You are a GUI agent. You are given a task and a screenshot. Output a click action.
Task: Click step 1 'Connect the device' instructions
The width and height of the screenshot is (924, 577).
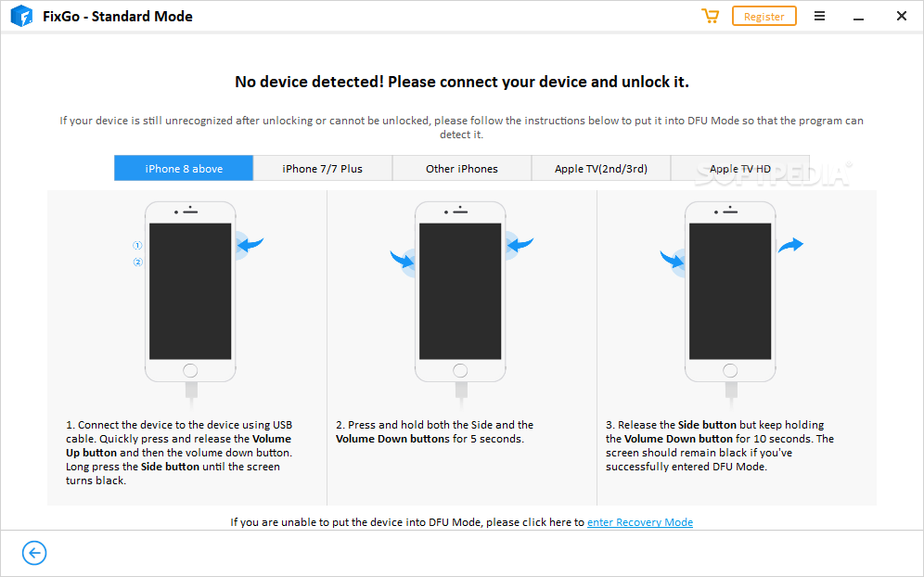(x=179, y=453)
